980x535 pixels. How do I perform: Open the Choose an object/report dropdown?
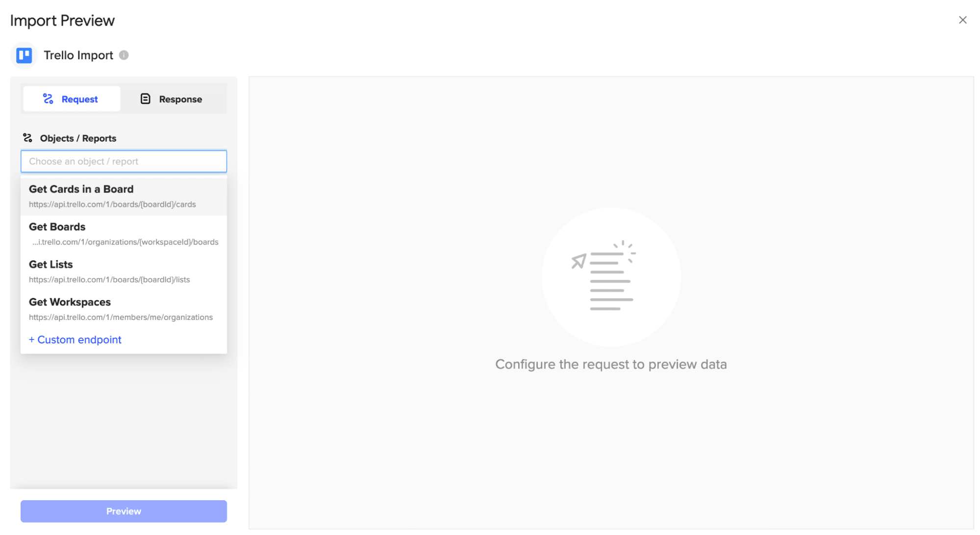pyautogui.click(x=123, y=161)
